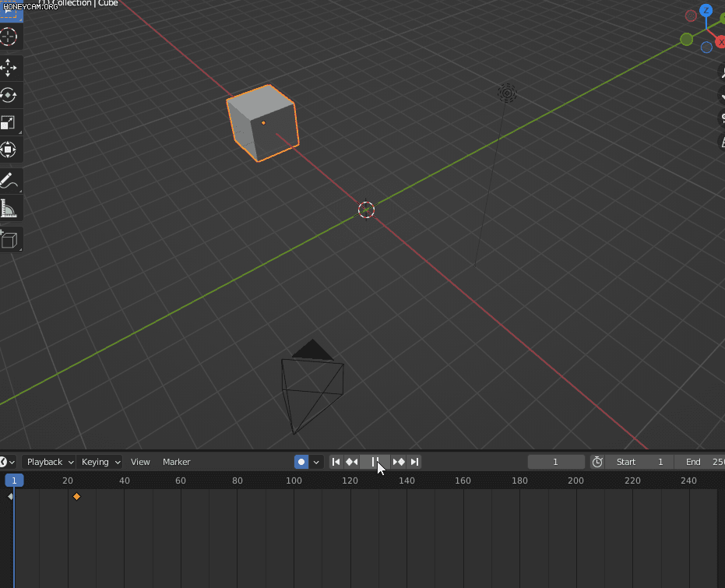
Task: Click frame 60 on the timeline ruler
Action: coord(181,481)
